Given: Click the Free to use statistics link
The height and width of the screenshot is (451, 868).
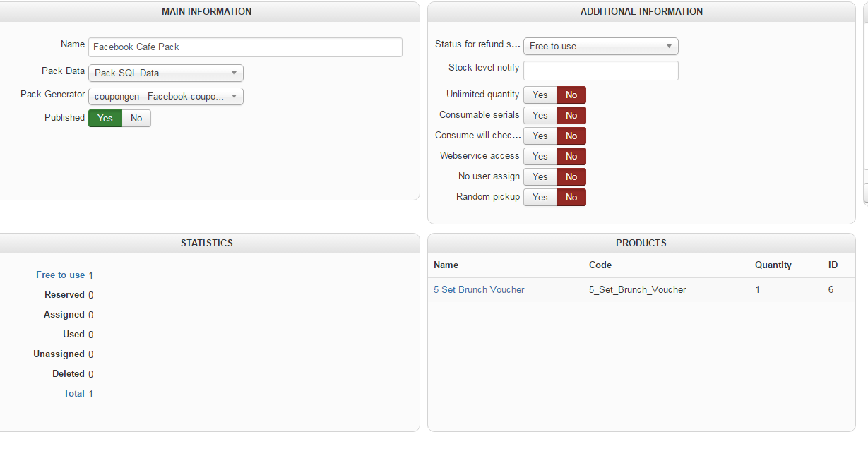Looking at the screenshot, I should (60, 275).
